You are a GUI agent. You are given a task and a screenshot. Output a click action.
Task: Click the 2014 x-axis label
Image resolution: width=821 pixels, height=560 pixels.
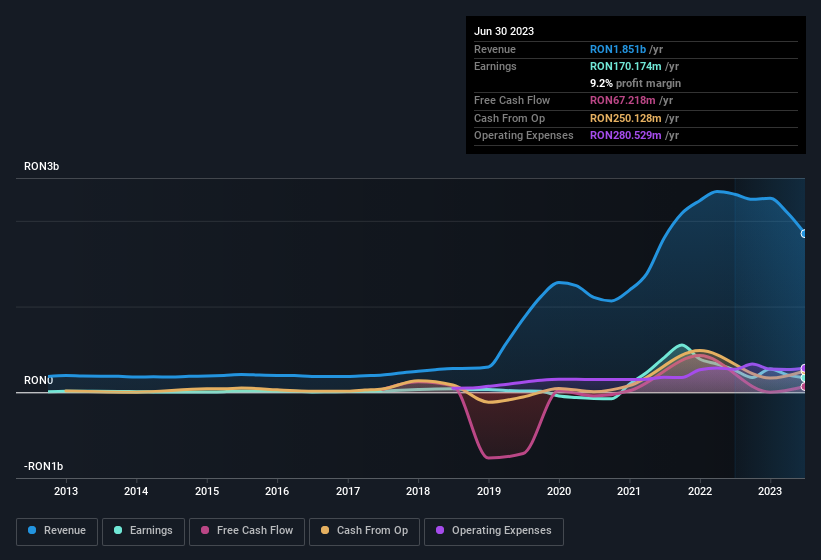click(x=136, y=491)
